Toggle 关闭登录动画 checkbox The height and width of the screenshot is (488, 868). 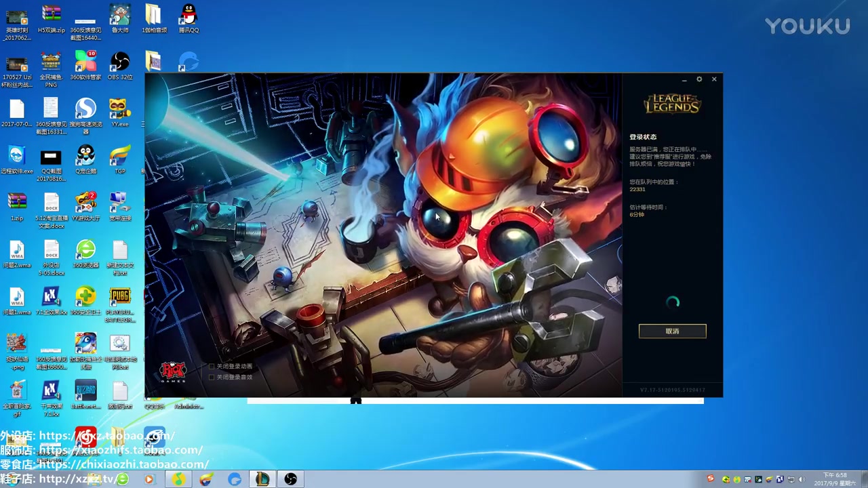click(212, 366)
